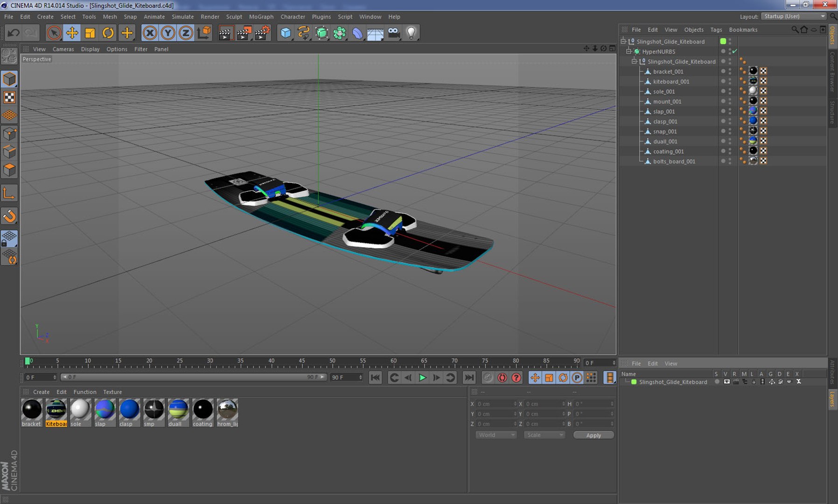The image size is (838, 504).
Task: Open the viewport Cameras menu
Action: [63, 49]
